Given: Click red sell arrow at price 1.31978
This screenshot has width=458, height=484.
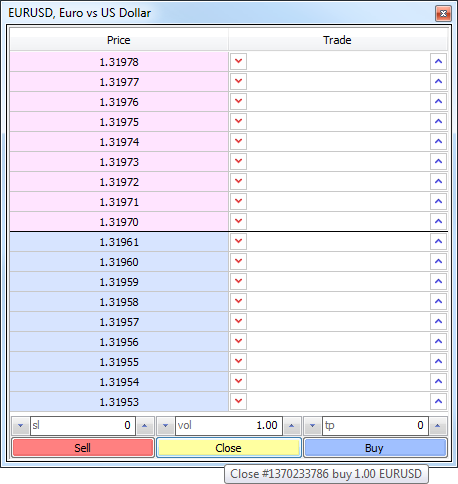Looking at the screenshot, I should click(x=238, y=61).
